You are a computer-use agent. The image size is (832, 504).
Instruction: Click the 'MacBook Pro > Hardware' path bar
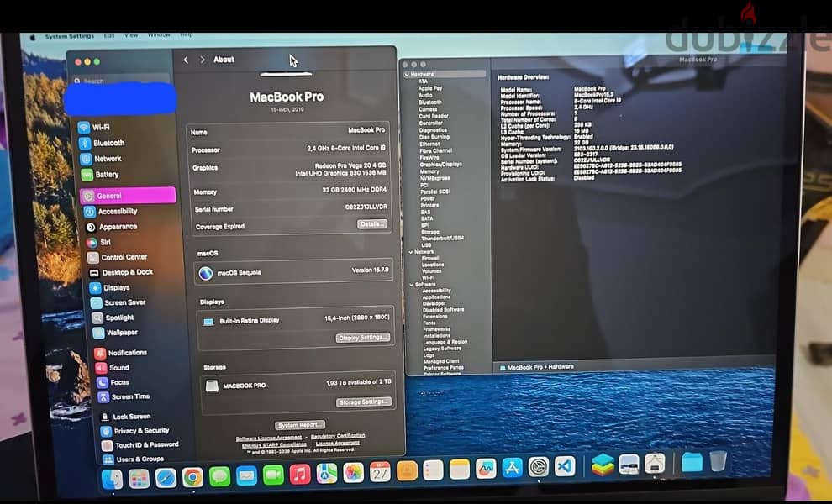pyautogui.click(x=536, y=367)
